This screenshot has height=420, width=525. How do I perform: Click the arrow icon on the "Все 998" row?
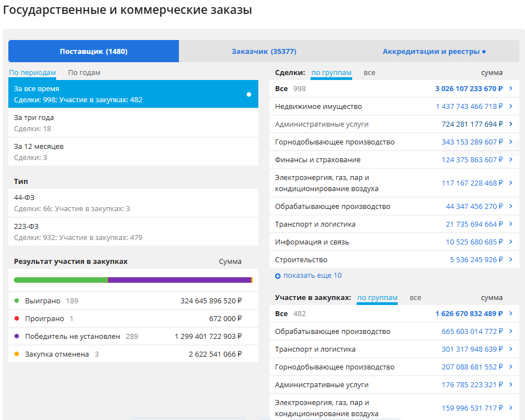pyautogui.click(x=511, y=88)
